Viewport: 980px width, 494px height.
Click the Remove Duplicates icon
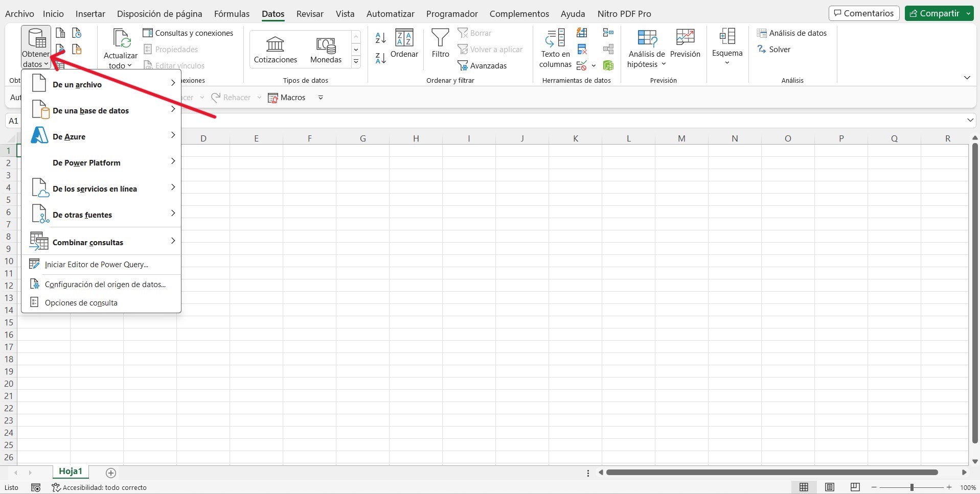point(582,50)
